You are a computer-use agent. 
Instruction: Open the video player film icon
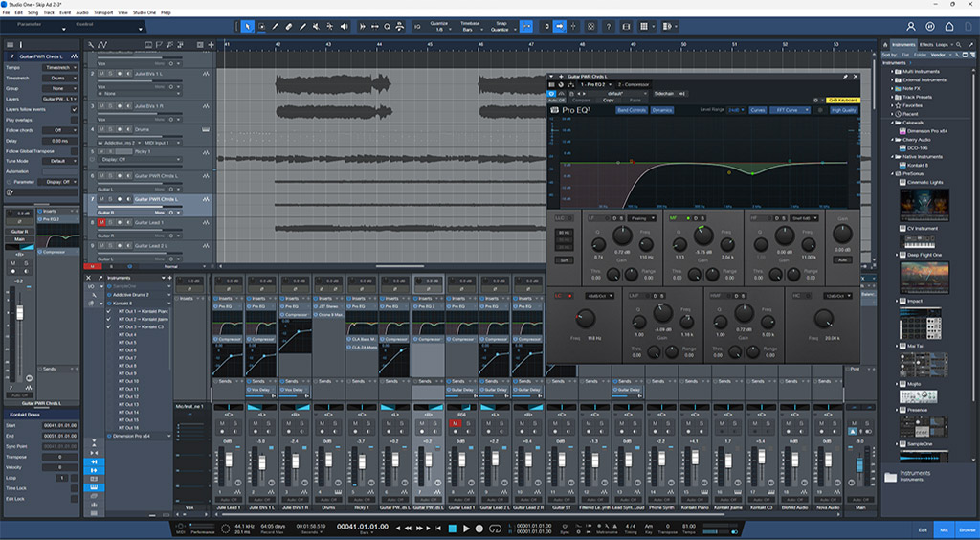coord(626,26)
